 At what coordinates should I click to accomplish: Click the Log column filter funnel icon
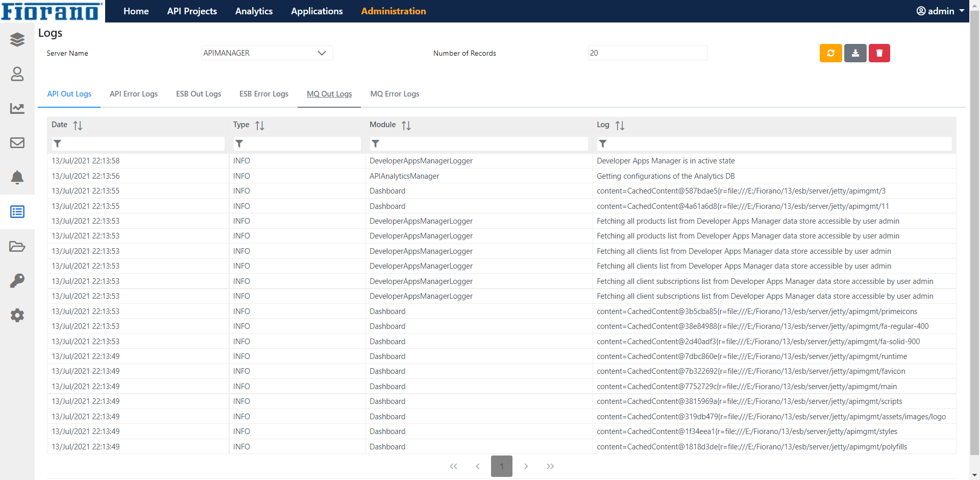coord(603,143)
